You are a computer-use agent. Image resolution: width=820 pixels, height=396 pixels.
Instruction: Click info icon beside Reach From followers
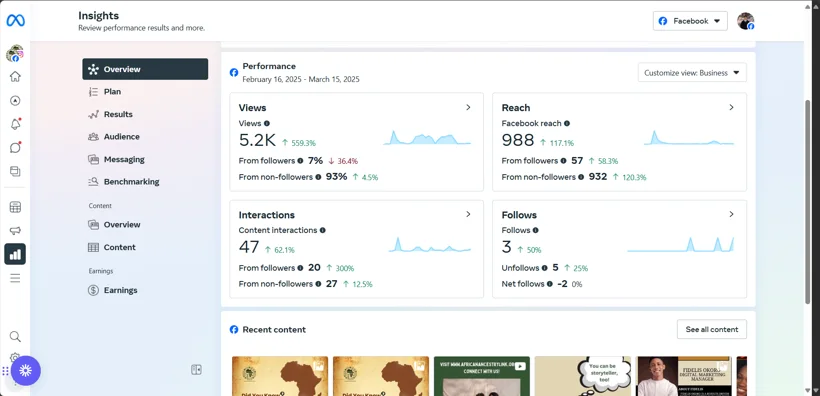563,161
